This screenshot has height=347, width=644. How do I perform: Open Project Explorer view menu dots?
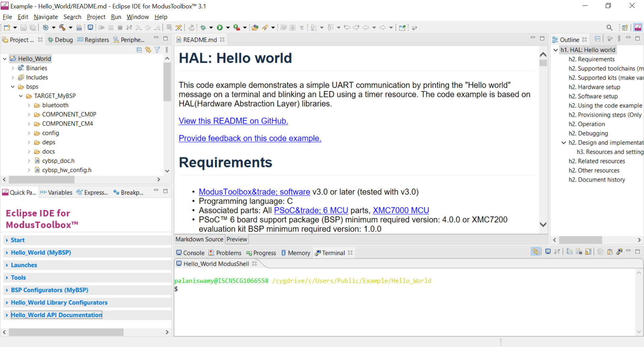click(167, 50)
